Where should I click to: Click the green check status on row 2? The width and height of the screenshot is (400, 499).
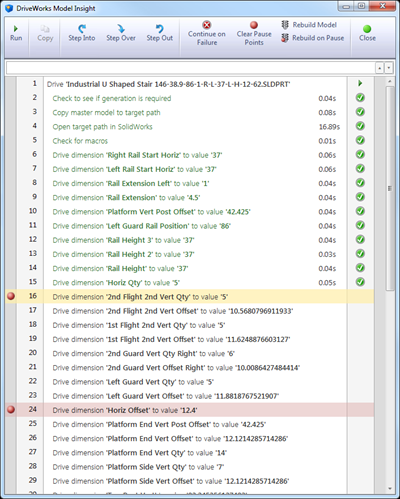(360, 98)
